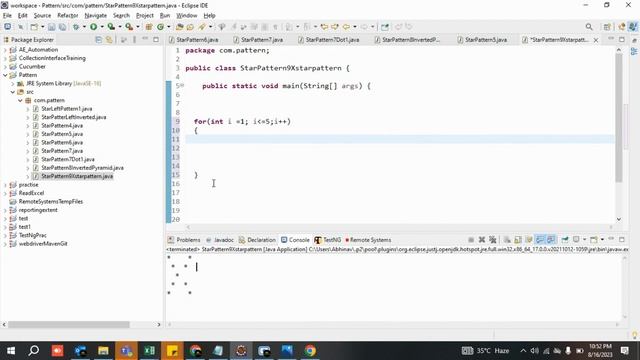Click Clear Console icon in Console toolbar
Viewport: 640px width, 360px height.
pyautogui.click(x=507, y=240)
